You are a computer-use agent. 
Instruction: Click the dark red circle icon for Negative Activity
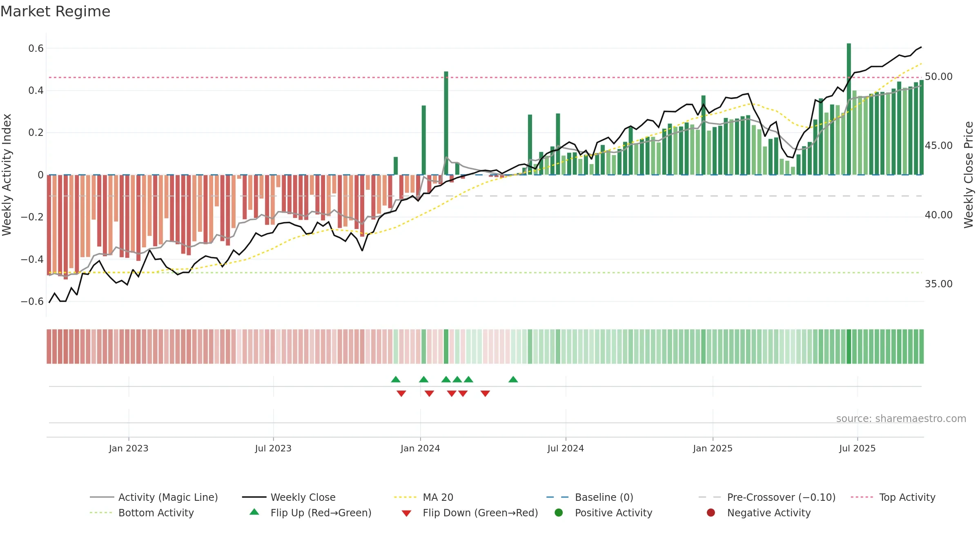coord(711,513)
